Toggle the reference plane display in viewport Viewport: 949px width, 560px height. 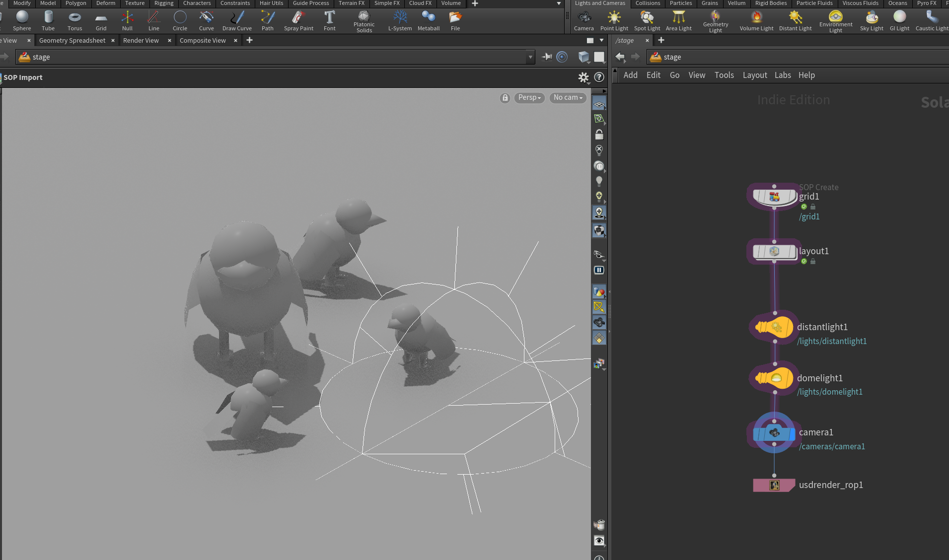point(599,104)
